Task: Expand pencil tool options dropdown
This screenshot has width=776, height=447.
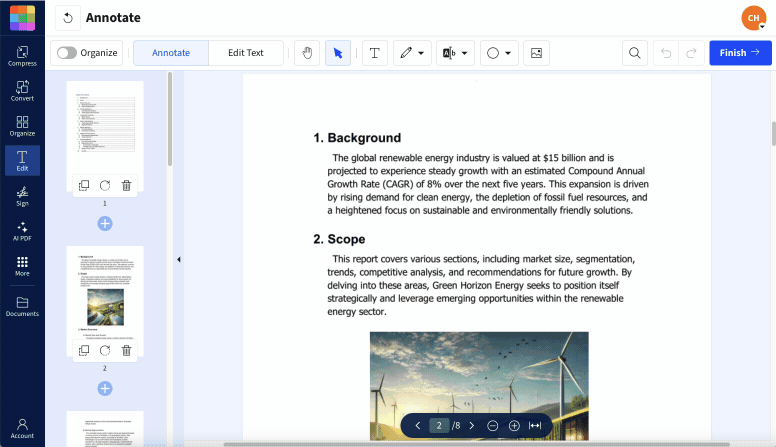Action: (x=421, y=53)
